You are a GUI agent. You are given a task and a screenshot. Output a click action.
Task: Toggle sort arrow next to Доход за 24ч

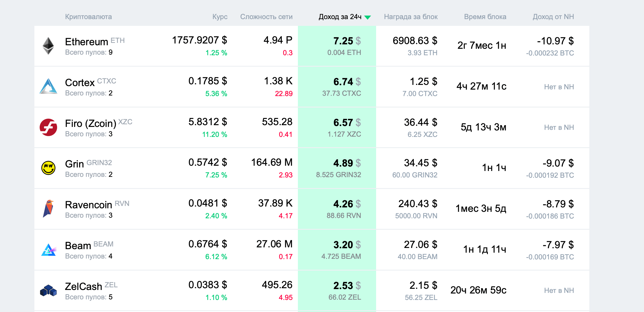pyautogui.click(x=368, y=17)
